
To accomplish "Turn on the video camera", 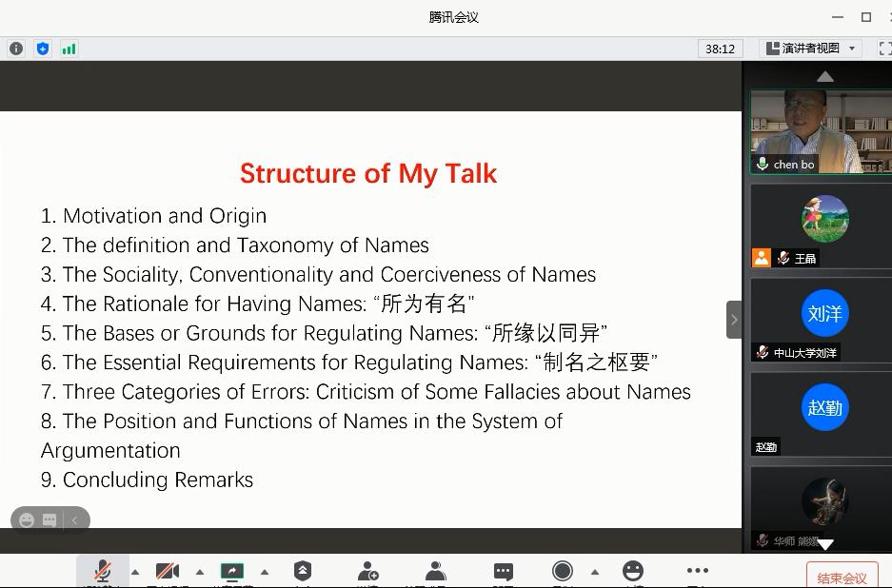I will [x=168, y=570].
